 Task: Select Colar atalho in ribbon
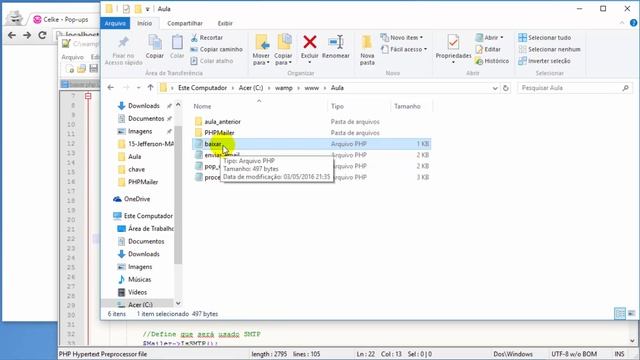(x=212, y=61)
